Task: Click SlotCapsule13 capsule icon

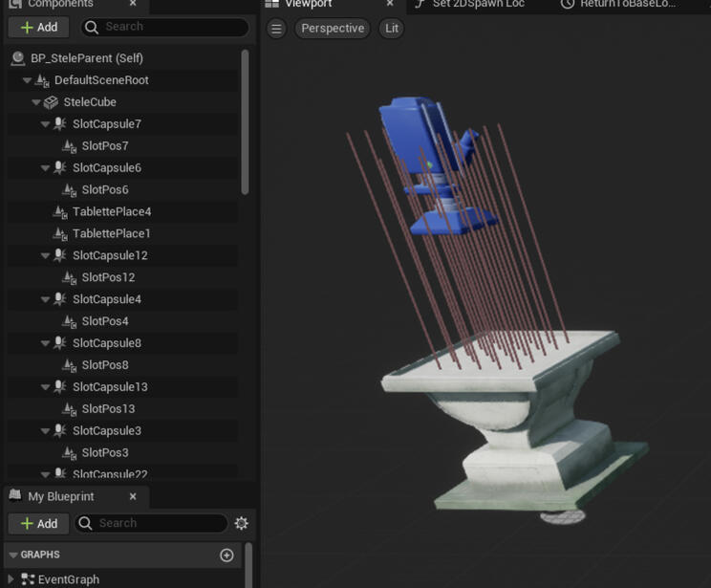Action: point(60,386)
